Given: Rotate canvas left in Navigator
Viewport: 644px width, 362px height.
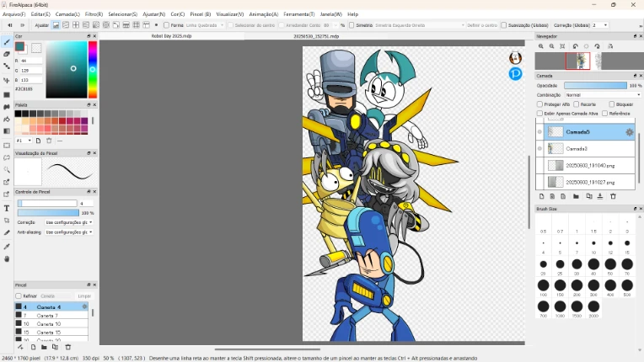Looking at the screenshot, I should [576, 46].
